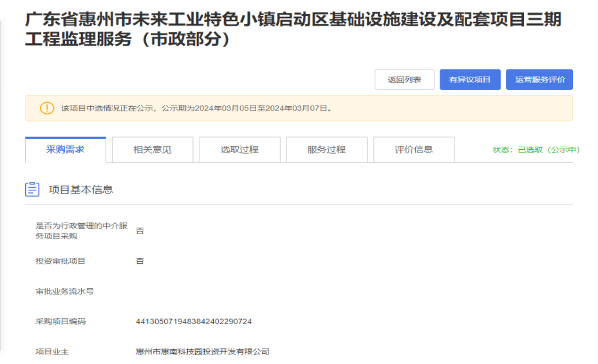Image resolution: width=598 pixels, height=364 pixels.
Task: Open the 选取过程 tab
Action: [239, 150]
